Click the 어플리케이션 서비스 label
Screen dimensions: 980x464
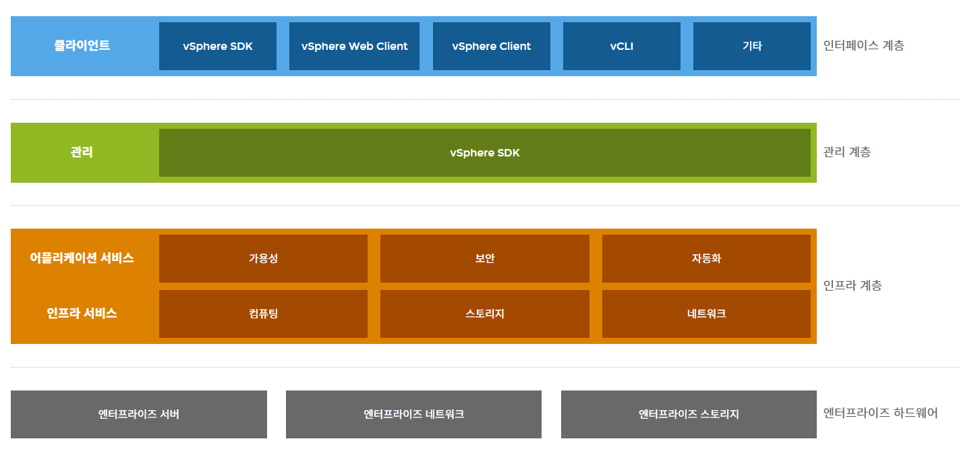(x=82, y=258)
